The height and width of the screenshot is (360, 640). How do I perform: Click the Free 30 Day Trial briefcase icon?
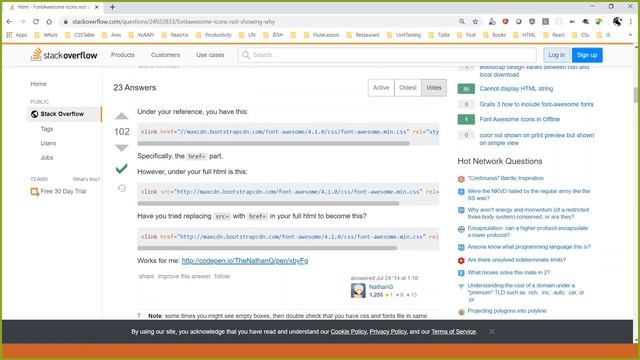click(34, 191)
